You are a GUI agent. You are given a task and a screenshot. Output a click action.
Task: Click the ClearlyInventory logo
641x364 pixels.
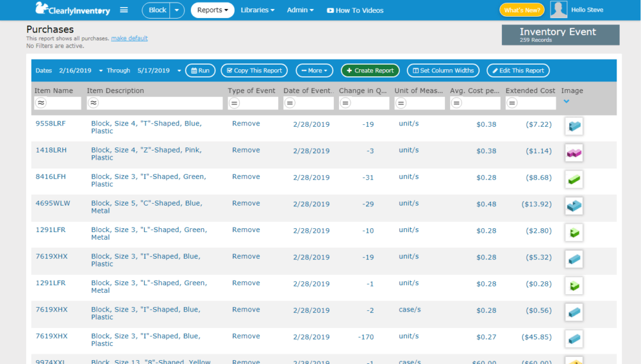coord(72,9)
